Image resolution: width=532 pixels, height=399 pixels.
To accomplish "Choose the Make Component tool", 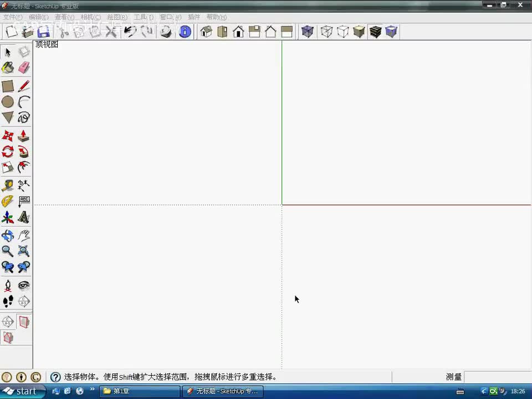I will 24,52.
